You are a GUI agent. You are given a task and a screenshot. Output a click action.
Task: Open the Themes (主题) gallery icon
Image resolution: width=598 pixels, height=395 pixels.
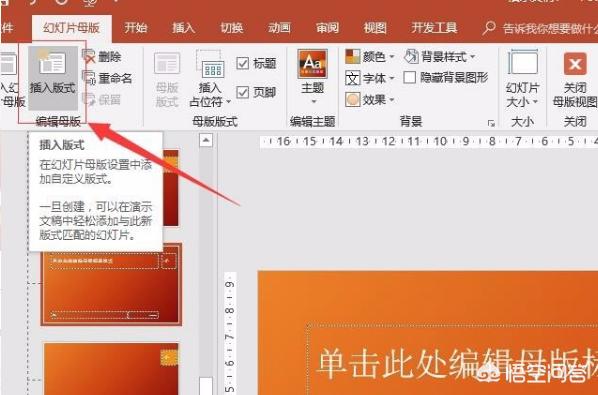coord(312,64)
